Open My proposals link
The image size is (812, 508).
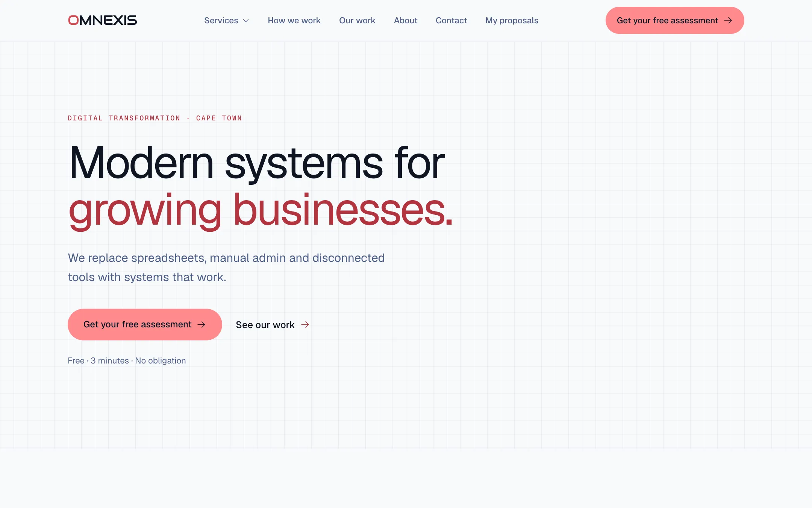coord(512,20)
